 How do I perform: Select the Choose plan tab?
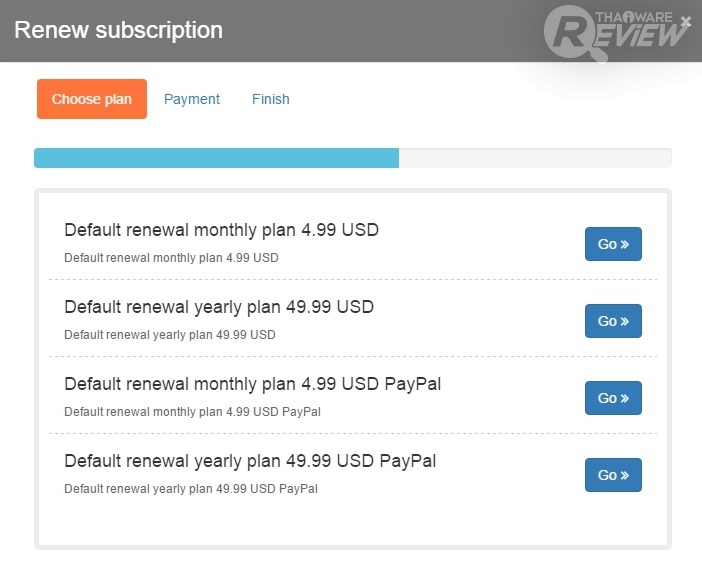tap(91, 99)
